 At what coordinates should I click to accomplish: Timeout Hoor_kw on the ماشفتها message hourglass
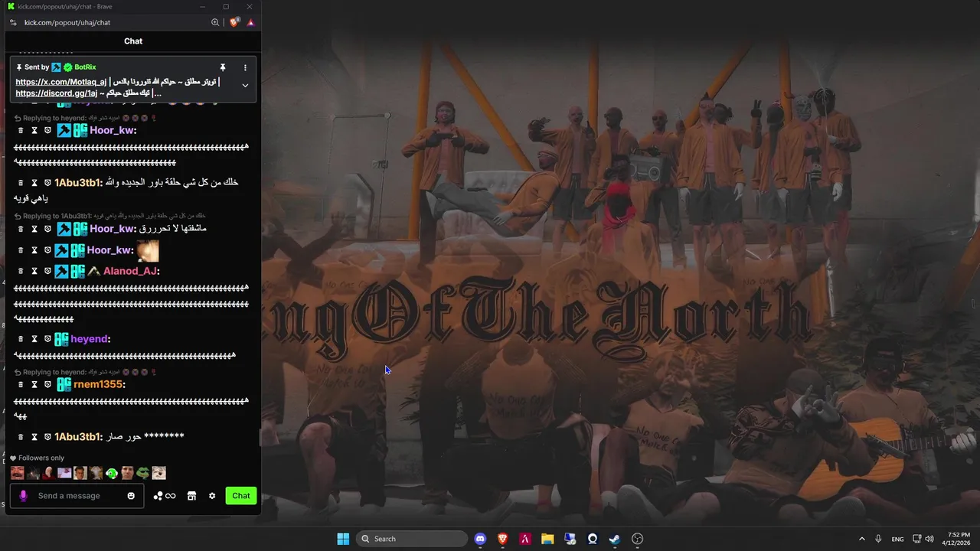[x=34, y=229]
